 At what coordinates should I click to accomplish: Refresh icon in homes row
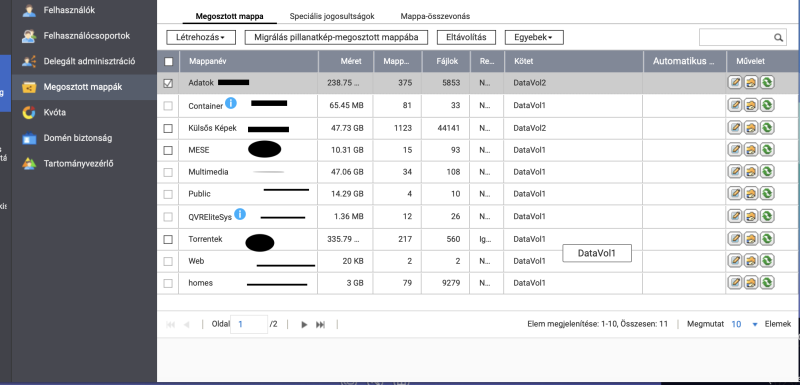[x=767, y=282]
